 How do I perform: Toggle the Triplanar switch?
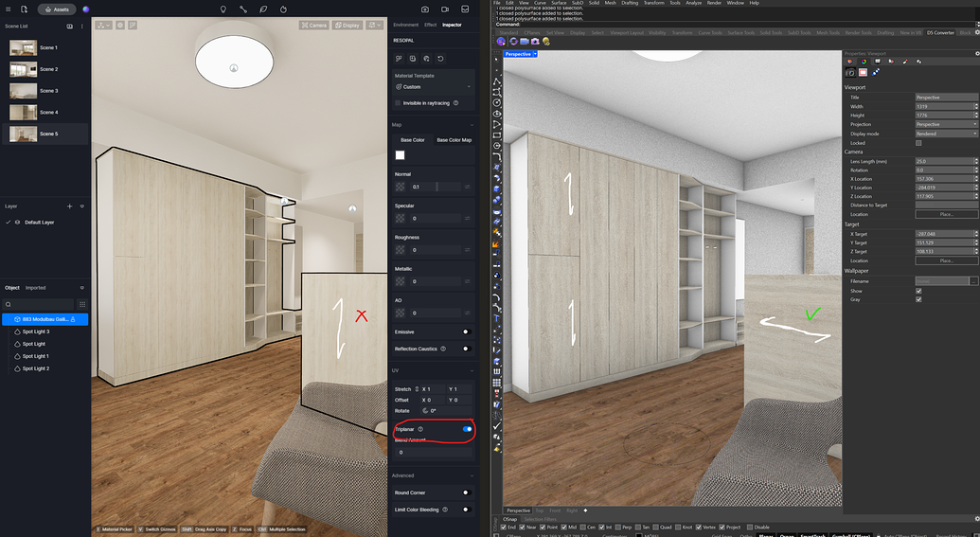tap(467, 429)
